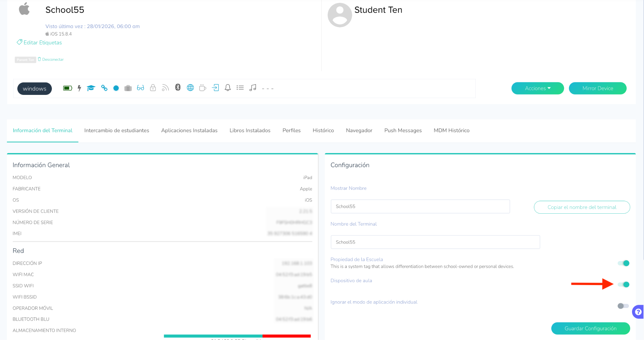644x340 pixels.
Task: Toggle Propiedad de la Escuela switch
Action: 623,263
